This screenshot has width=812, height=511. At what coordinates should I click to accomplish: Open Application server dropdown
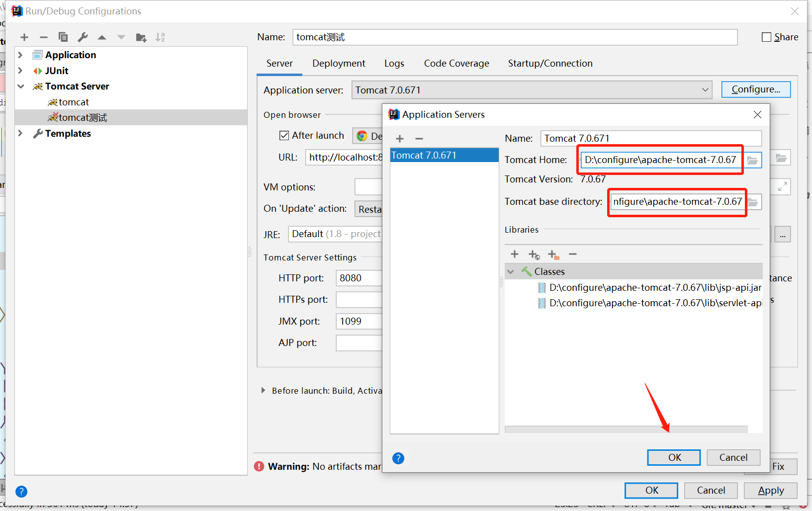(532, 90)
